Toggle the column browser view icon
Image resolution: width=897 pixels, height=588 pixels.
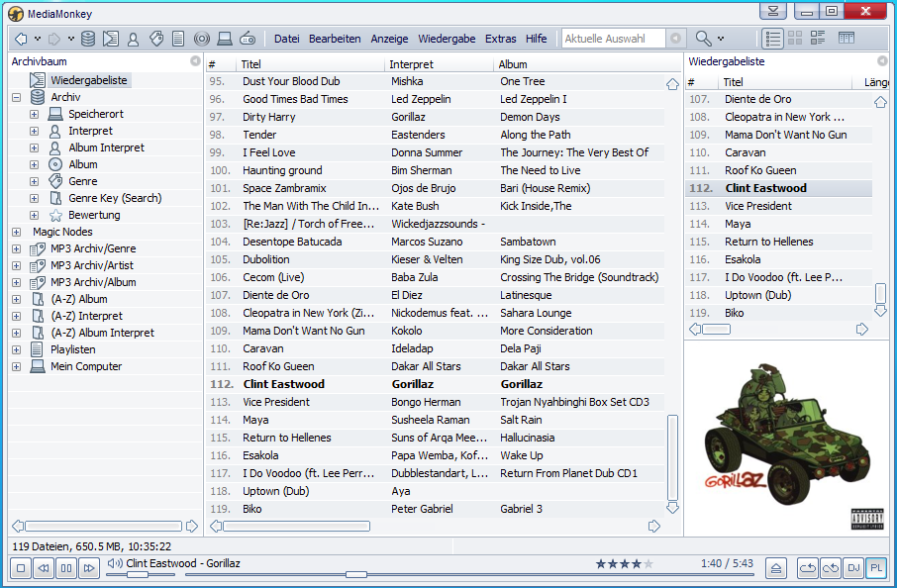847,39
